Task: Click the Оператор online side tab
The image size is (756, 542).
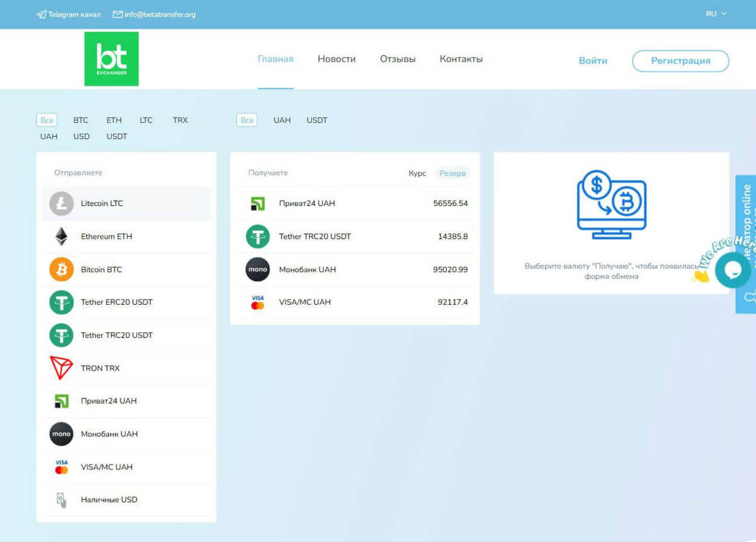Action: 746,244
